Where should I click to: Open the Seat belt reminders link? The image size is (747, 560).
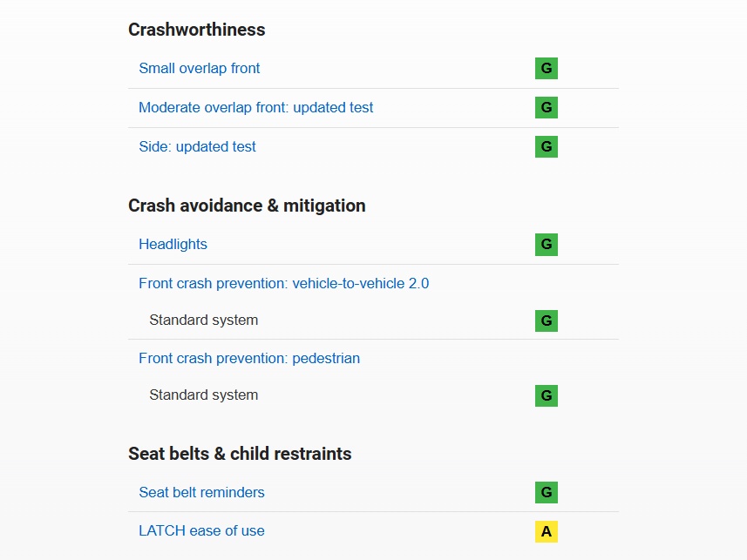point(201,492)
